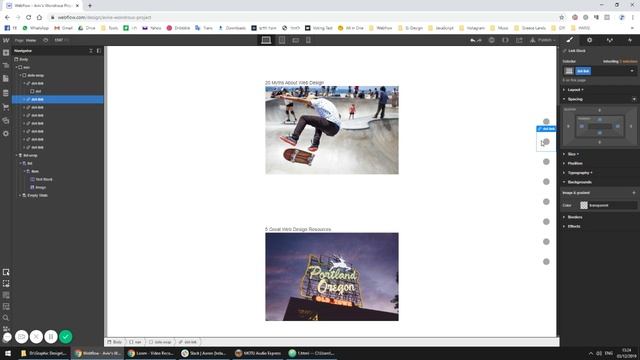Switch to the Loom Video Recorder taskbar item
Image resolution: width=640 pixels, height=360 pixels.
(151, 353)
